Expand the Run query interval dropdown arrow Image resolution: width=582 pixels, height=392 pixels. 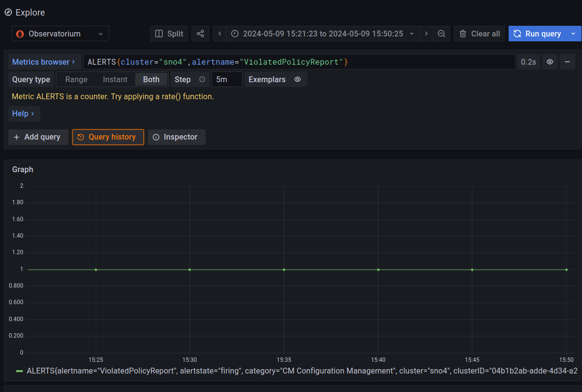pyautogui.click(x=573, y=34)
